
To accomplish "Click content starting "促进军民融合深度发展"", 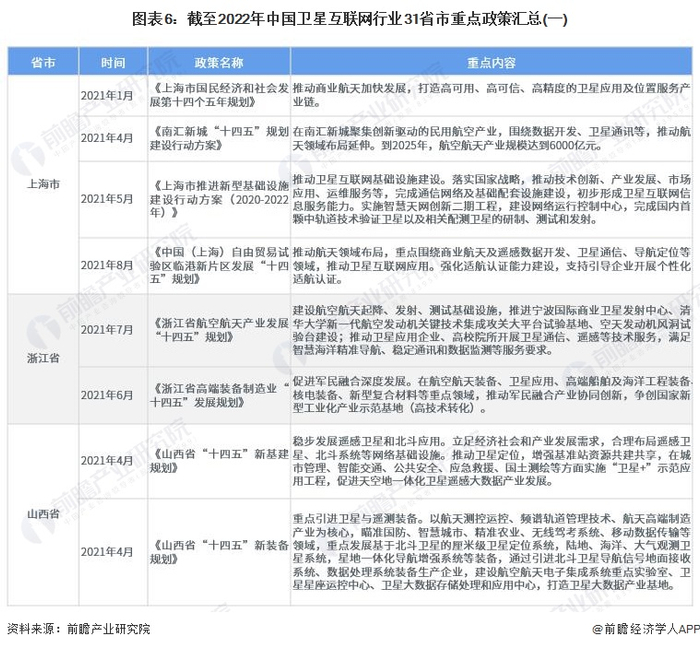I will click(492, 395).
